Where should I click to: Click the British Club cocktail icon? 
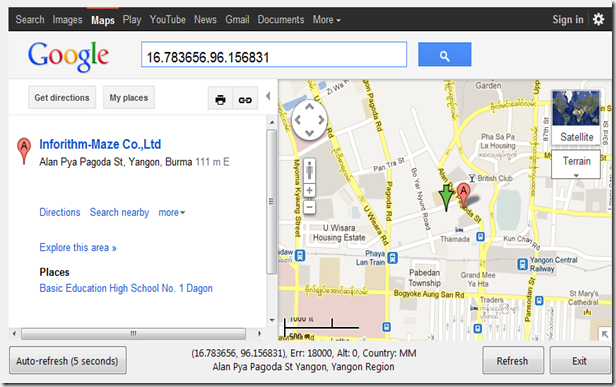[x=472, y=178]
